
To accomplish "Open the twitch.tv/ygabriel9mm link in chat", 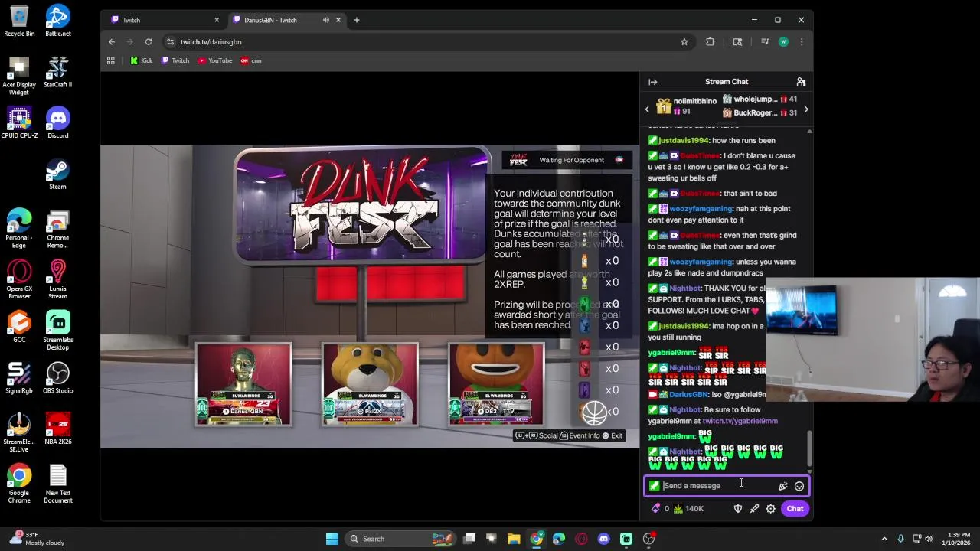I will (740, 421).
